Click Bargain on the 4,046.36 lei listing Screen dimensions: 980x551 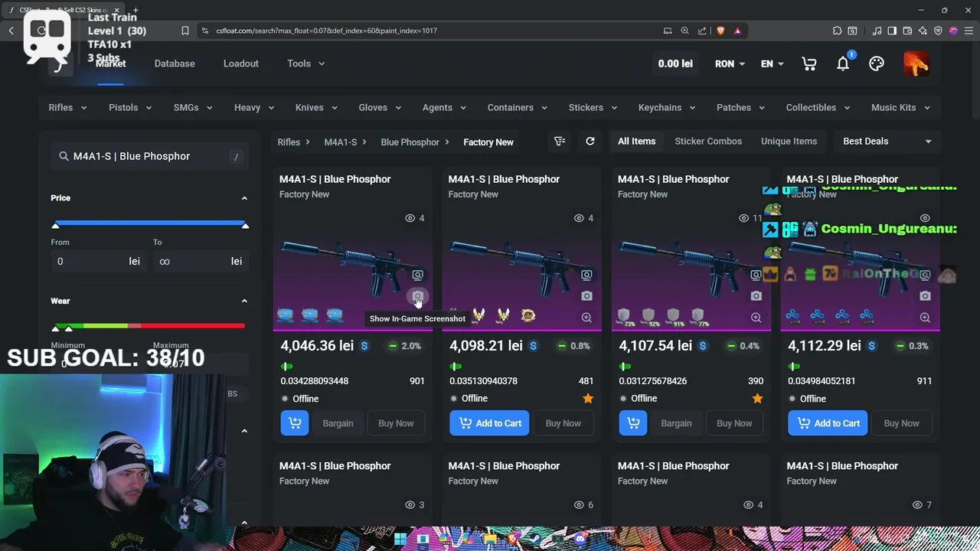[x=338, y=423]
